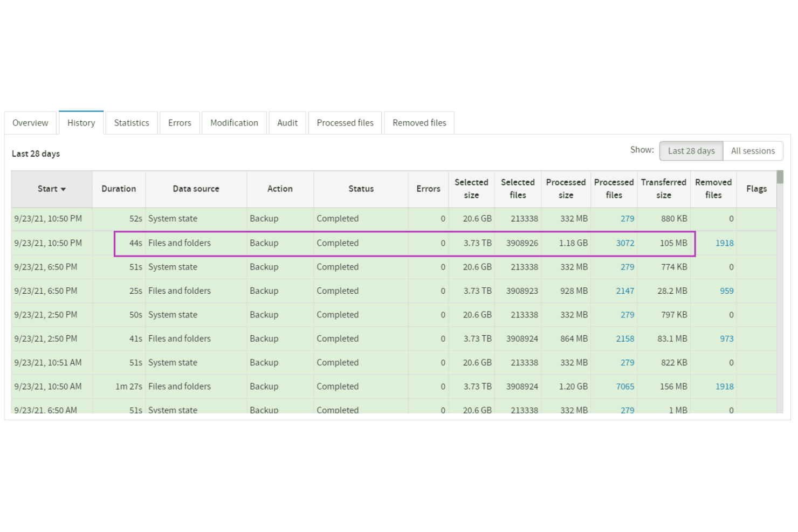Sort table by Action column header

[280, 189]
